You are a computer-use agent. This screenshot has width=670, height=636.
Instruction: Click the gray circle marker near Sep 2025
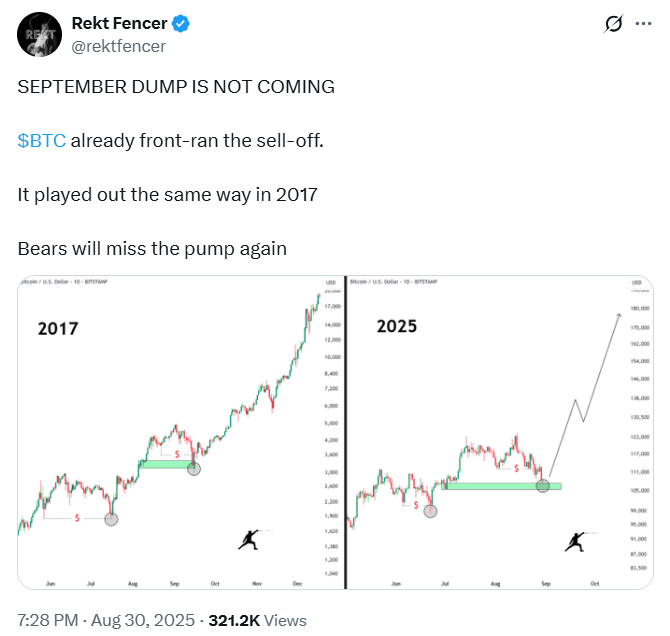pyautogui.click(x=543, y=486)
